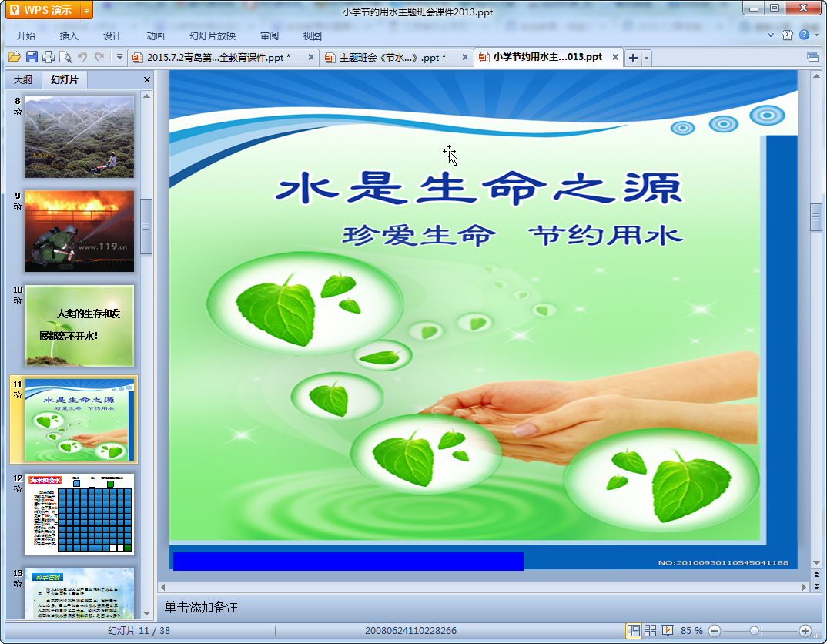Open the skin shirt icon
The height and width of the screenshot is (644, 827).
(x=788, y=35)
